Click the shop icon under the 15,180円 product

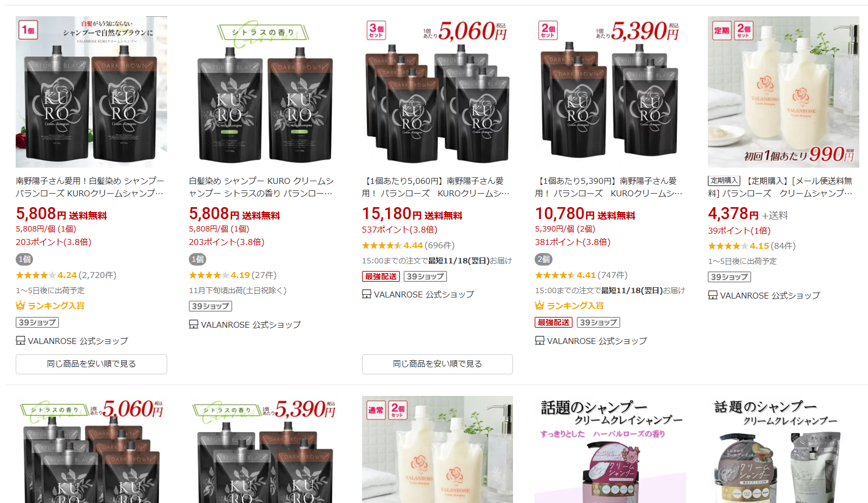366,294
